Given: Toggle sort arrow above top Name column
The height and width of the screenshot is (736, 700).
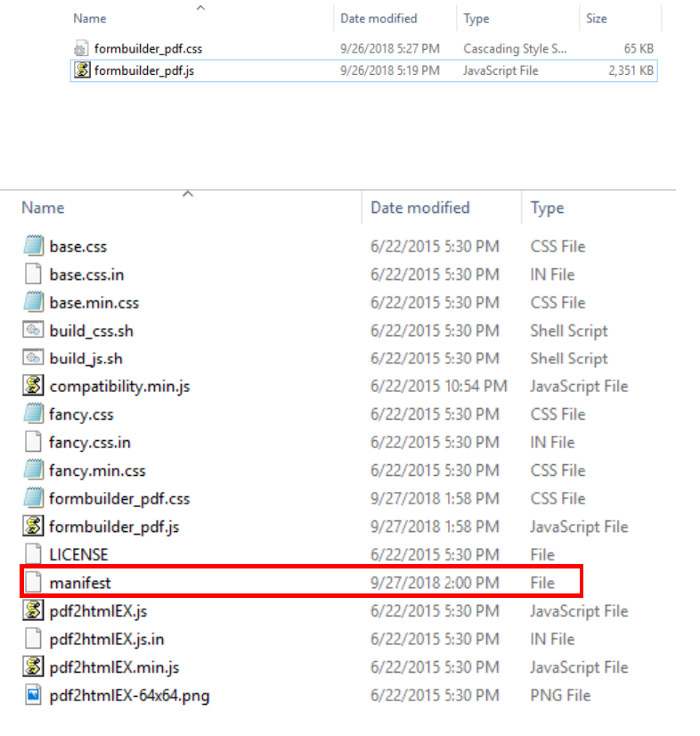Looking at the screenshot, I should tap(200, 7).
